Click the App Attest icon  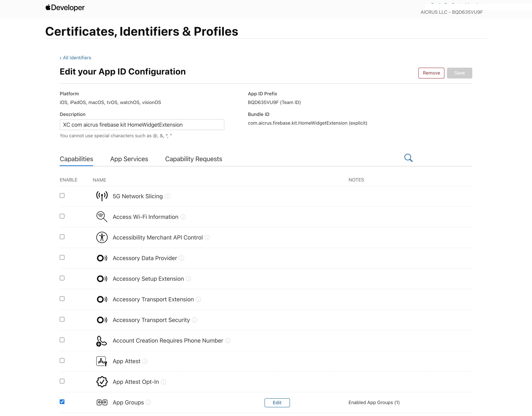(102, 361)
